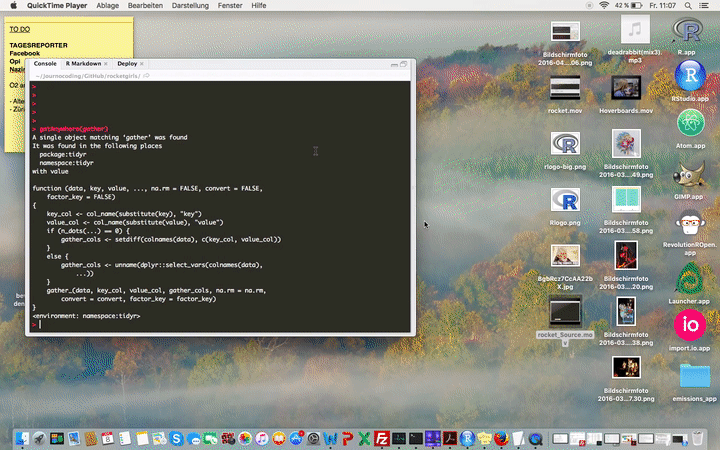Open import.io.app on the desktop
The image size is (720, 450).
(689, 326)
